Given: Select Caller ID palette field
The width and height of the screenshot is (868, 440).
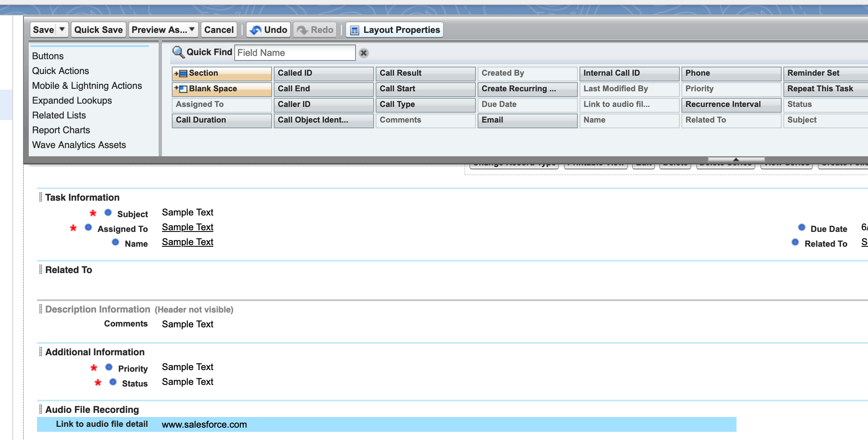Looking at the screenshot, I should click(x=324, y=104).
